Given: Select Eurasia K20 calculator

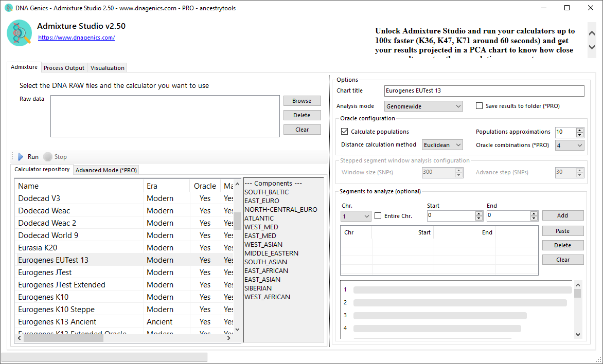Looking at the screenshot, I should [124, 247].
